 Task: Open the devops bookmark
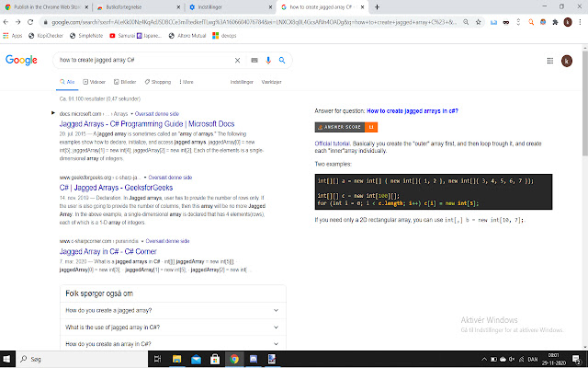224,36
